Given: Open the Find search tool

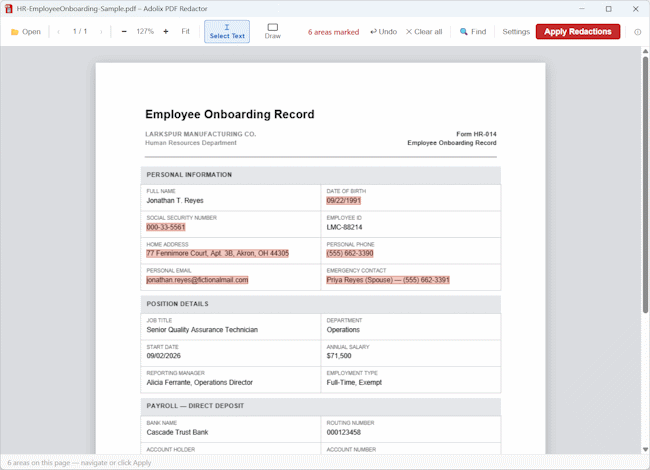Looking at the screenshot, I should coord(473,32).
